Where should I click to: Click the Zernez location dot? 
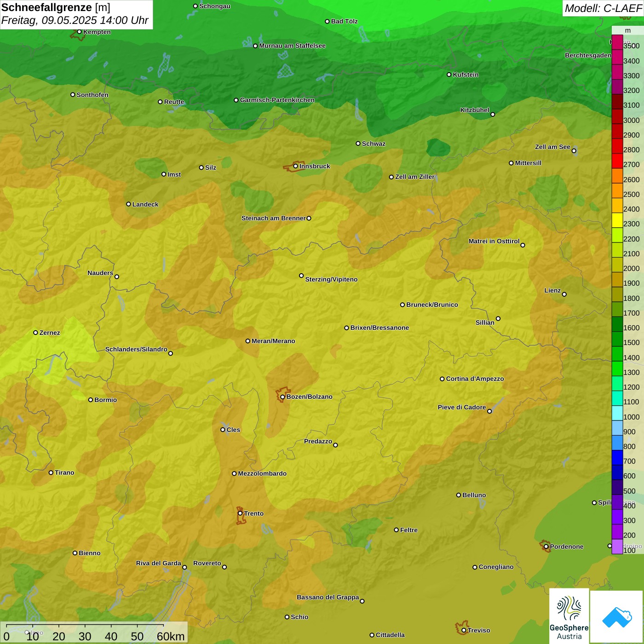(x=35, y=333)
